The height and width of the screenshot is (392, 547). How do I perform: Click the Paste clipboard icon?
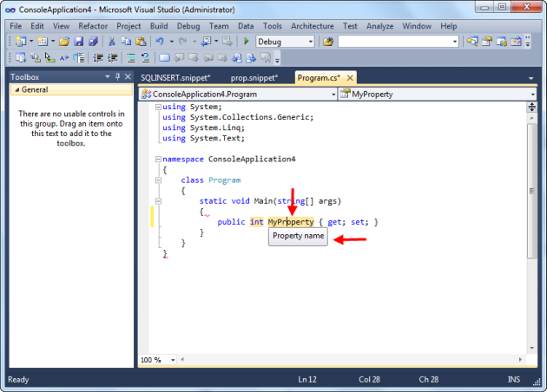(139, 42)
